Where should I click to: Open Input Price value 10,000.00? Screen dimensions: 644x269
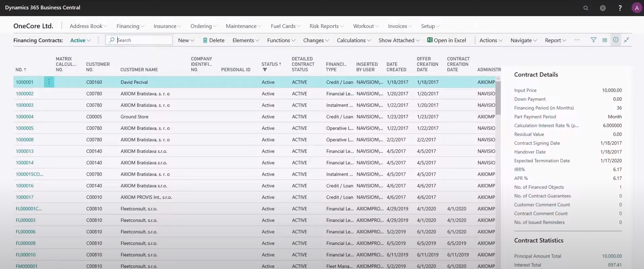point(612,90)
